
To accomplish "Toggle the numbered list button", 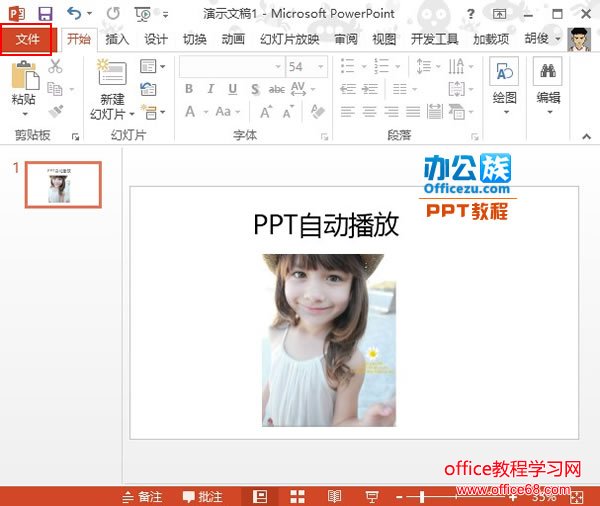I will 382,66.
